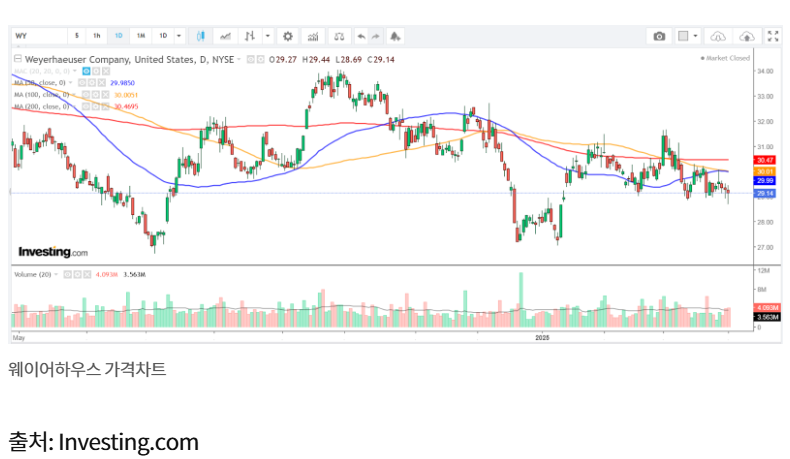This screenshot has height=459, width=790.
Task: Open the settings icon for the MA 50 indicator
Action: click(92, 83)
